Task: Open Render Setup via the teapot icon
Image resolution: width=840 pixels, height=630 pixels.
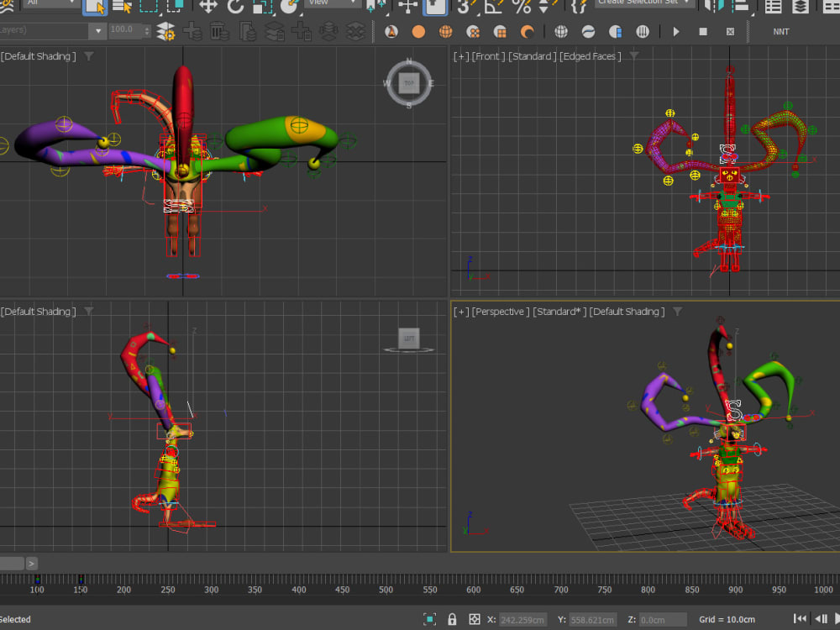Action: 392,31
